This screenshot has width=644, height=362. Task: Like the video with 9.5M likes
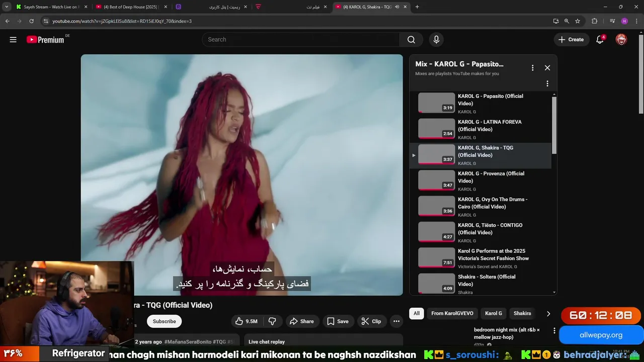click(247, 321)
